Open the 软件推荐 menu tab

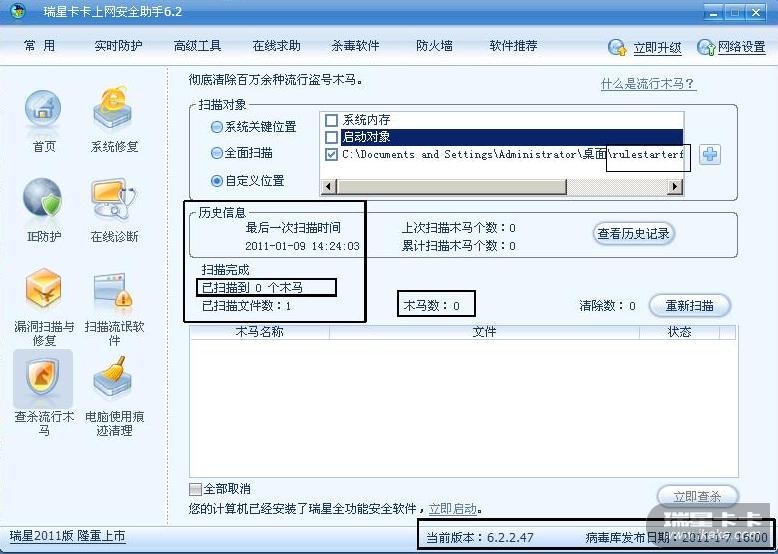[x=513, y=46]
